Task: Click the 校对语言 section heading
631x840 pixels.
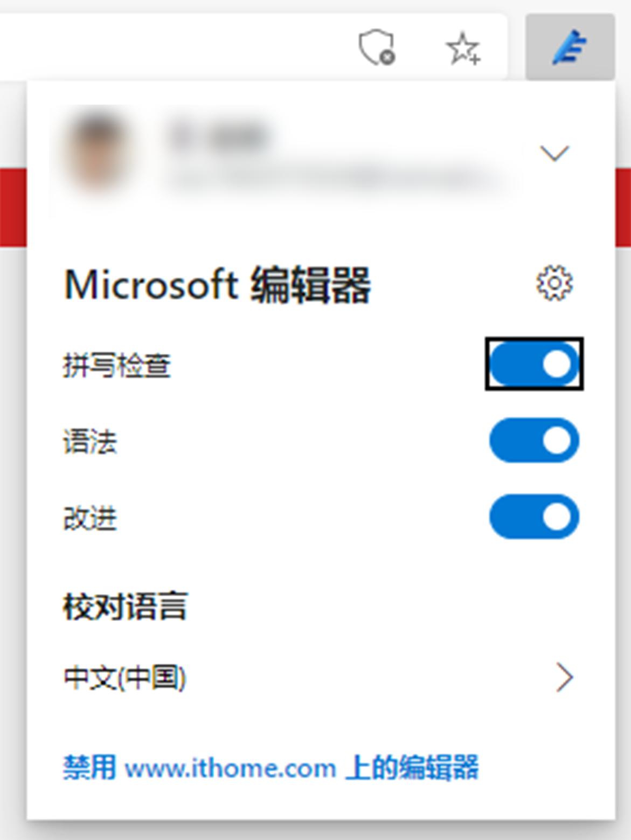Action: [x=125, y=607]
